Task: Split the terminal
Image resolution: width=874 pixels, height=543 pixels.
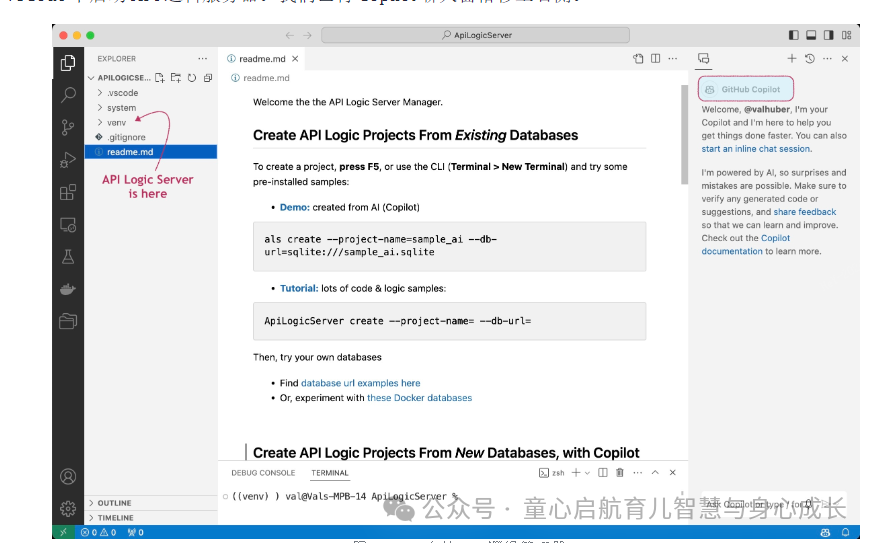Action: (603, 473)
